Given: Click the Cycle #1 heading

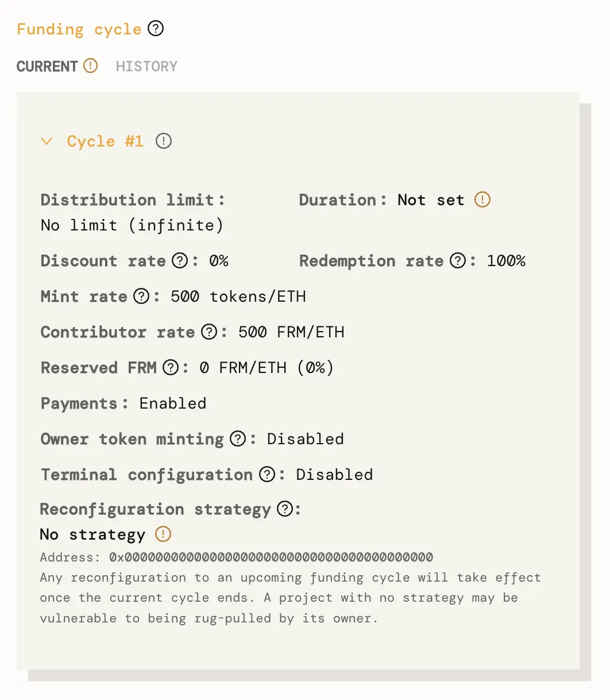Looking at the screenshot, I should [105, 141].
